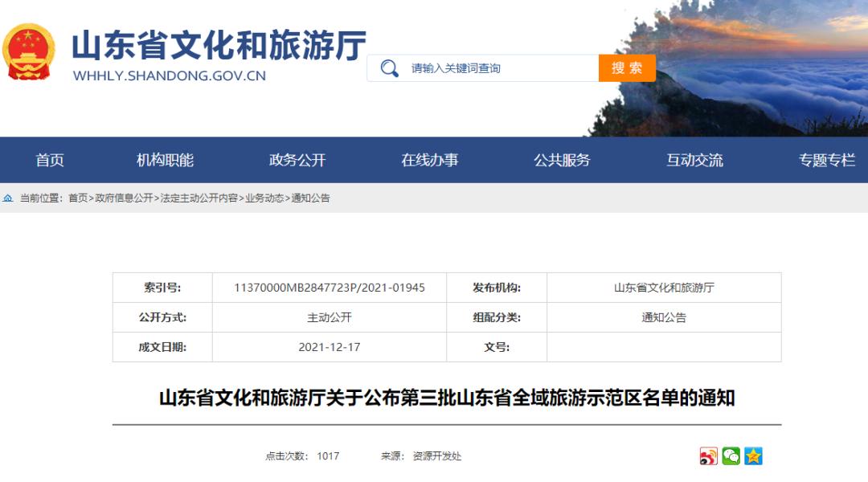Click the 组配分类 label cell
The image size is (868, 482).
[x=497, y=317]
